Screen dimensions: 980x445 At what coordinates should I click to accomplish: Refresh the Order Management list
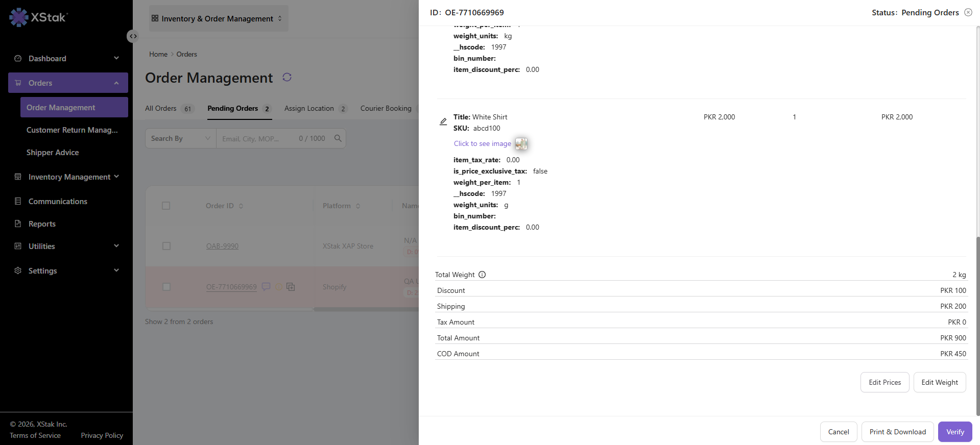coord(287,77)
